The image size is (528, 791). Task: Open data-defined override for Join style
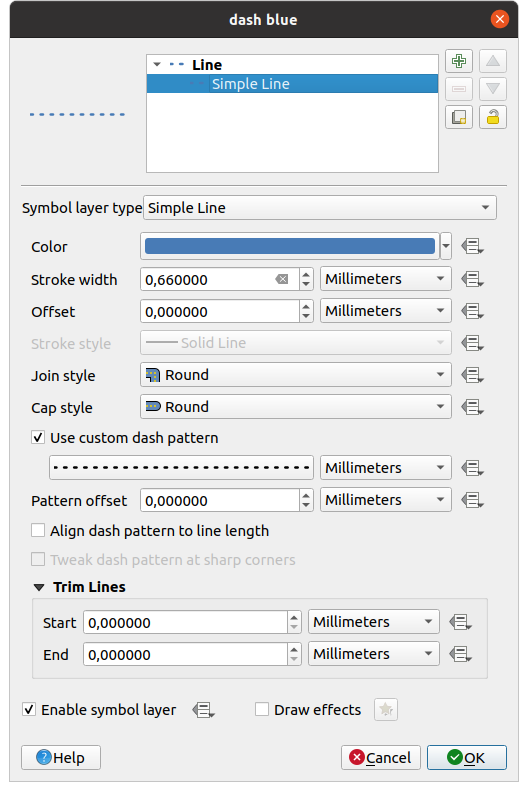[473, 375]
